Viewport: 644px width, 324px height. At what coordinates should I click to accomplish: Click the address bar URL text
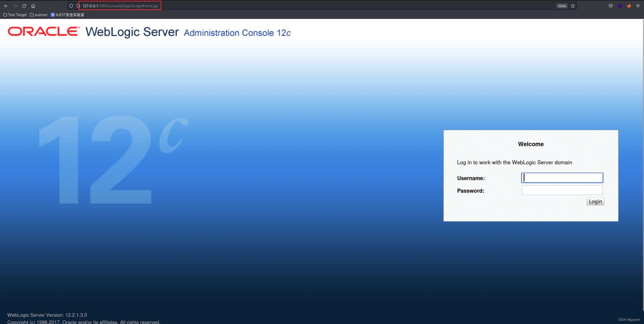point(120,6)
